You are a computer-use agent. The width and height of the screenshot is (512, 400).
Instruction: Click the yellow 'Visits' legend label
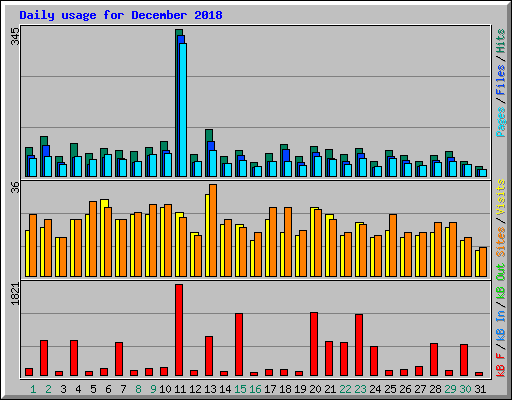501,198
